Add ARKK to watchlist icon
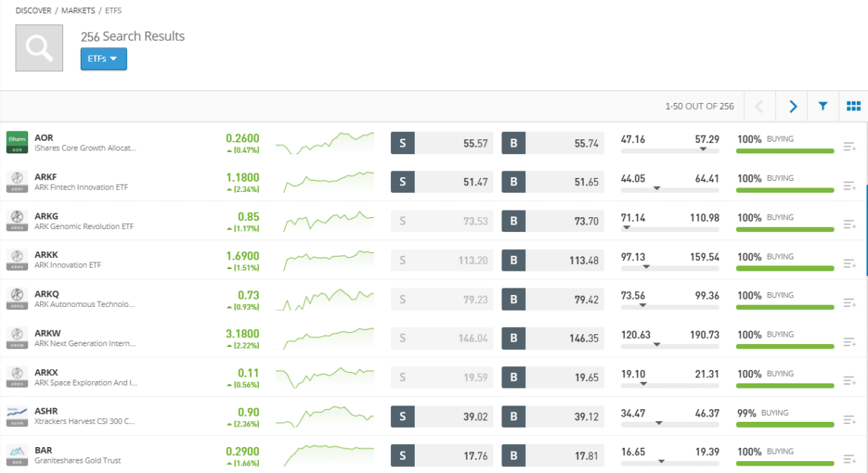Image resolution: width=868 pixels, height=473 pixels. click(x=849, y=263)
